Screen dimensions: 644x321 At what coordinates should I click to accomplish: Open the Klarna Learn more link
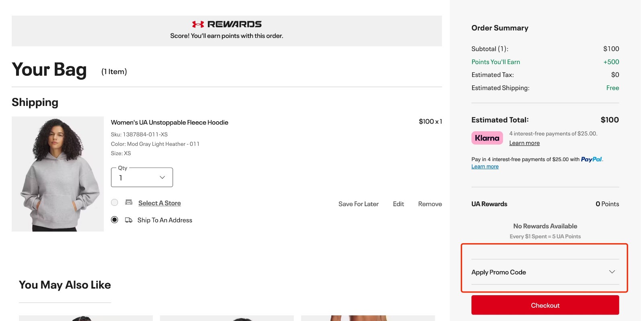[524, 143]
